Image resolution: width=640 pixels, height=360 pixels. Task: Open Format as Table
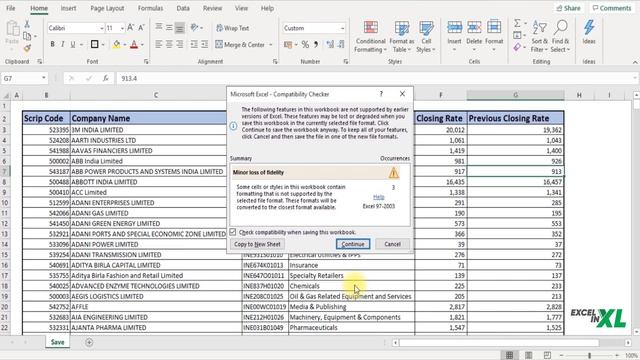[402, 37]
